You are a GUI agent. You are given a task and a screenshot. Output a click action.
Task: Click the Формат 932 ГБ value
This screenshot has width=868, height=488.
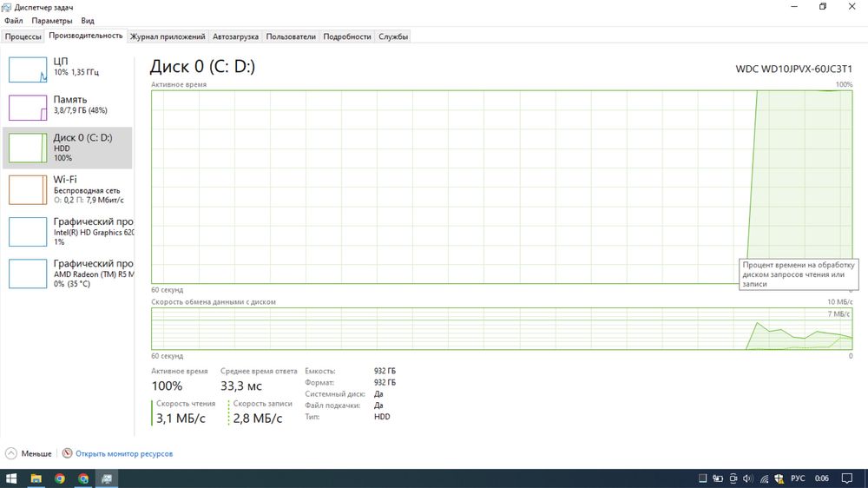point(385,383)
